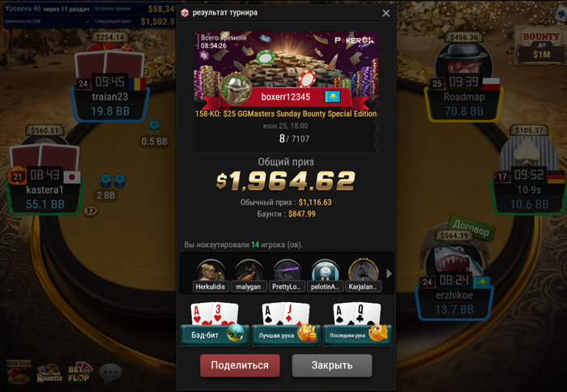Launch the Next Hand Roulette icon
567x392 pixels.
coord(49,373)
